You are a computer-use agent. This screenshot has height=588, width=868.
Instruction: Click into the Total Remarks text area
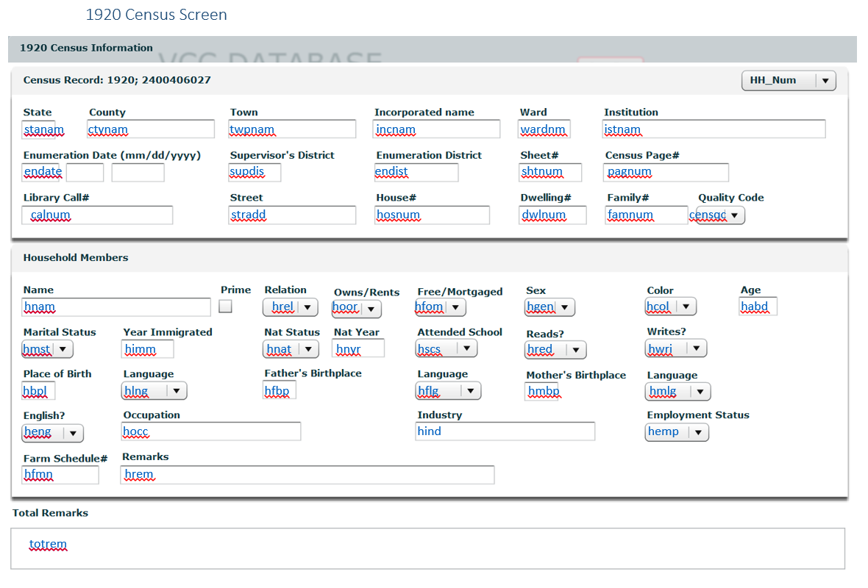(x=427, y=548)
